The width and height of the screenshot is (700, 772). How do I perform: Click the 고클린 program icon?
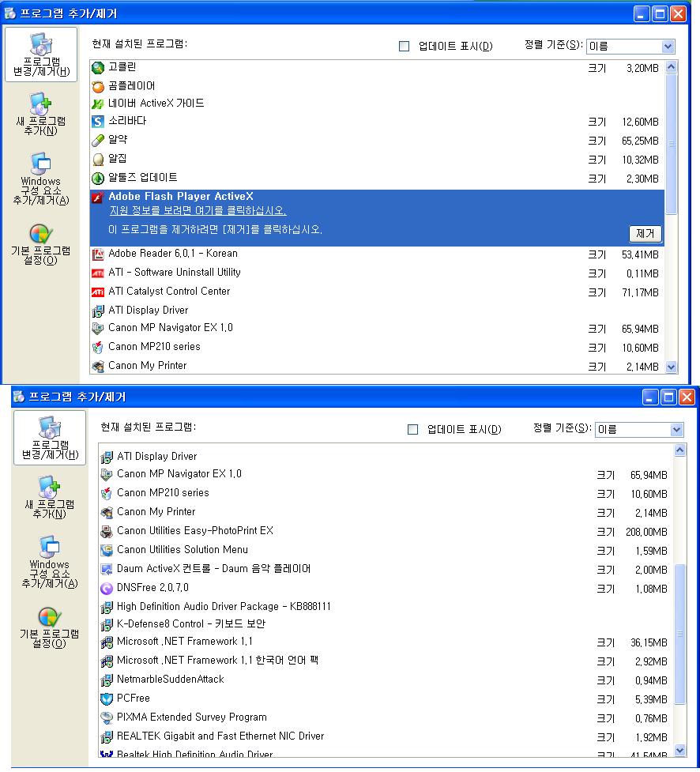98,67
